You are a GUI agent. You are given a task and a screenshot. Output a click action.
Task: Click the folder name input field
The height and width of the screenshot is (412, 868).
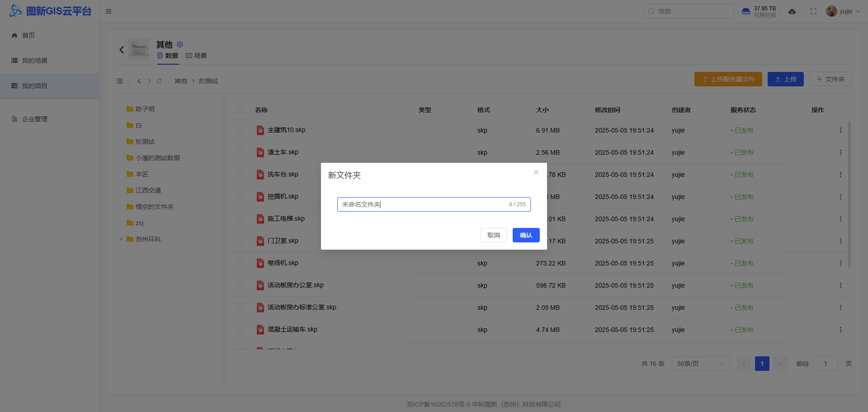pyautogui.click(x=423, y=204)
